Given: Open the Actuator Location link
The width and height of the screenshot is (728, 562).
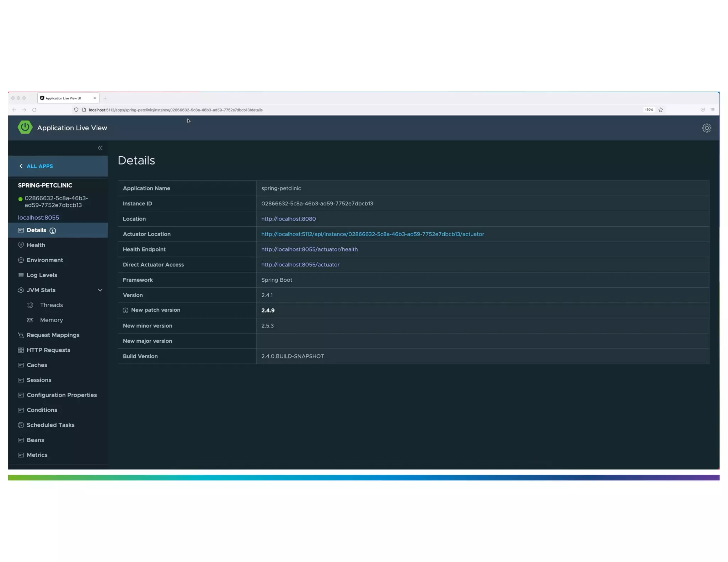Looking at the screenshot, I should point(373,234).
